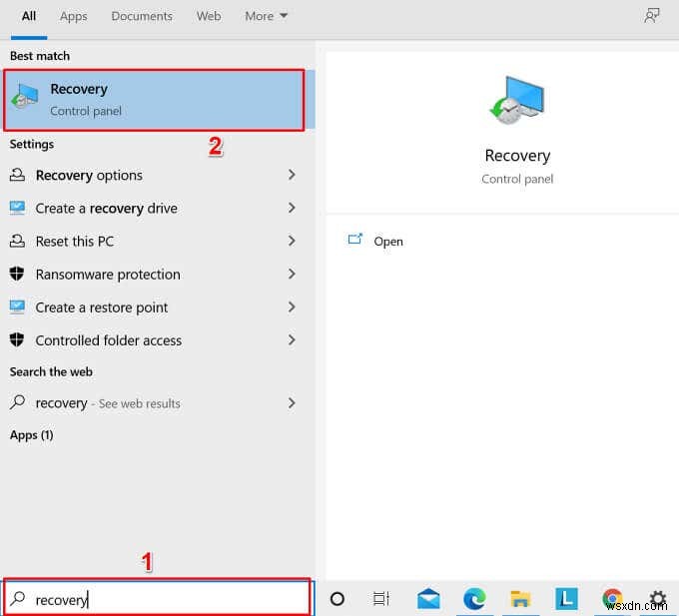679x616 pixels.
Task: Expand Ransomware protection chevron
Action: click(x=292, y=274)
